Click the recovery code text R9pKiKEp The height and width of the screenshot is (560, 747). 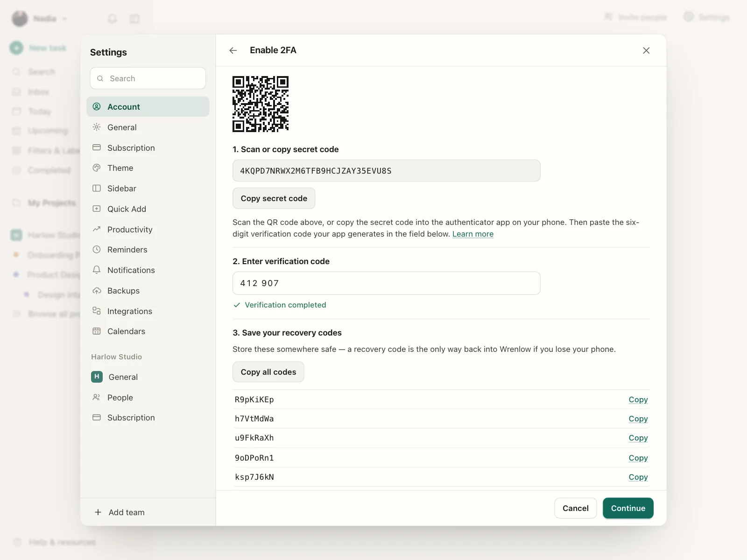(254, 399)
